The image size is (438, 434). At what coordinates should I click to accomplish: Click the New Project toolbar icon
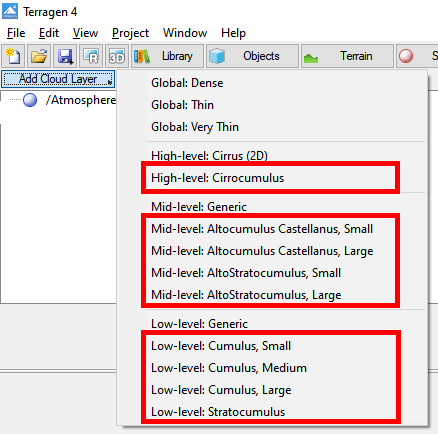(13, 56)
